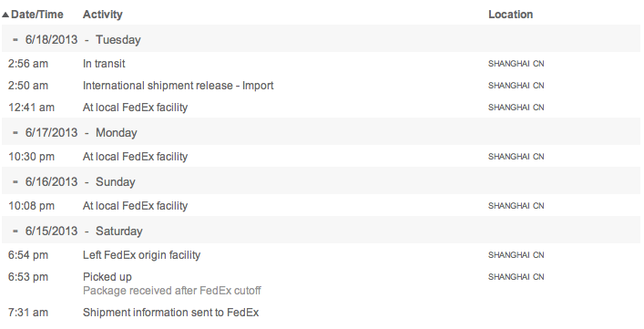The image size is (644, 329).
Task: Sort by the Date/Time column arrow
Action: coord(5,15)
